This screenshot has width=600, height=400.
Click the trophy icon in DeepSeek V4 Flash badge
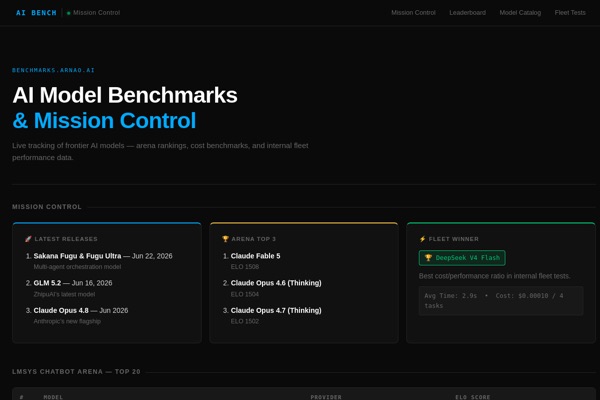(428, 258)
